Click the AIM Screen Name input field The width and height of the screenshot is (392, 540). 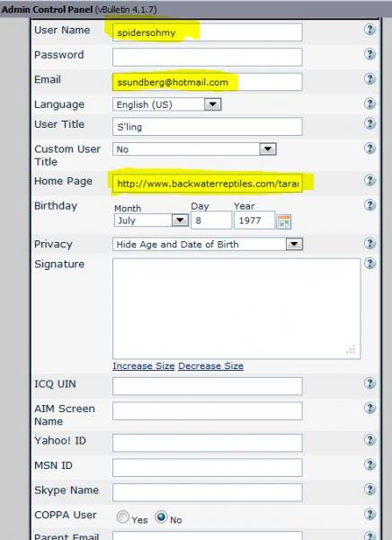pyautogui.click(x=208, y=411)
